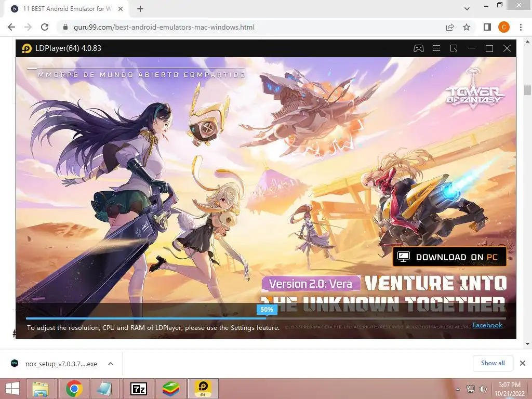Open Chrome tab search dropdown
The image size is (532, 399).
tap(467, 9)
